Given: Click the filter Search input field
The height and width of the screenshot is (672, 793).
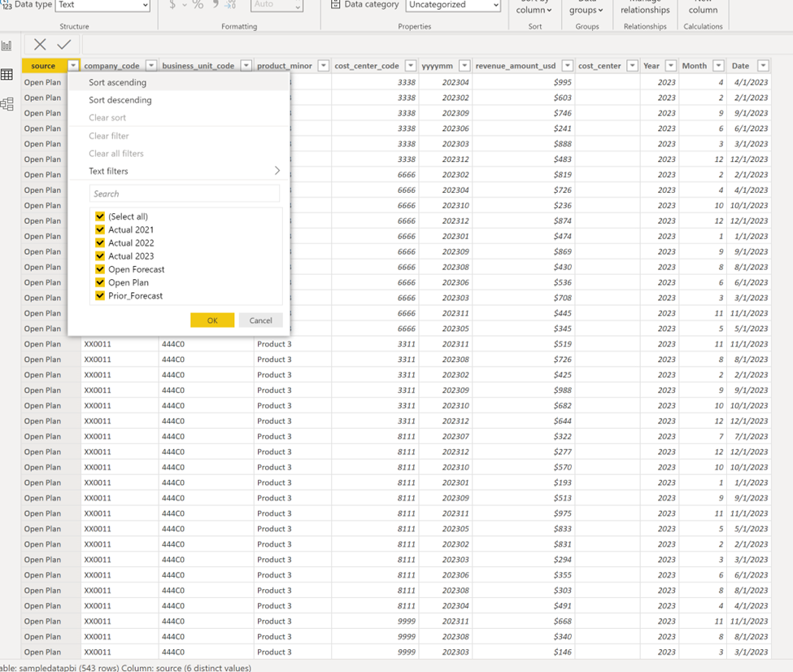Looking at the screenshot, I should (185, 194).
